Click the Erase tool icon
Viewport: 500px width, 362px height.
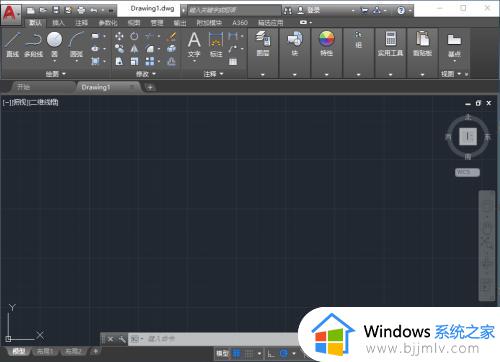pyautogui.click(x=171, y=36)
